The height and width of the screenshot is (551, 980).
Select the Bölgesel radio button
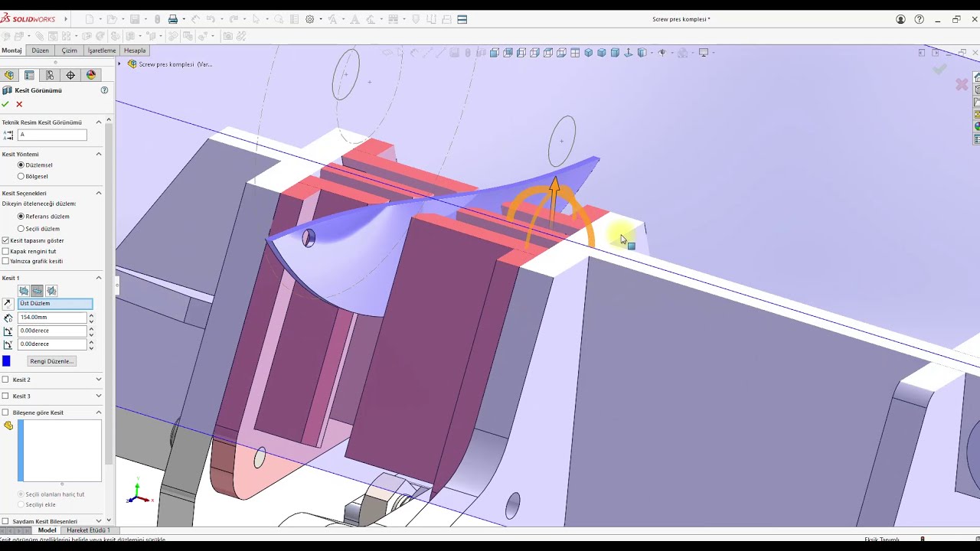tap(21, 177)
